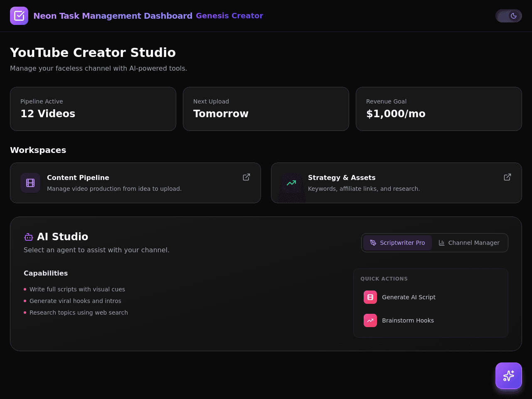Click the Genesis Creator label
Screen dimensions: 532x399
pyautogui.click(x=229, y=16)
